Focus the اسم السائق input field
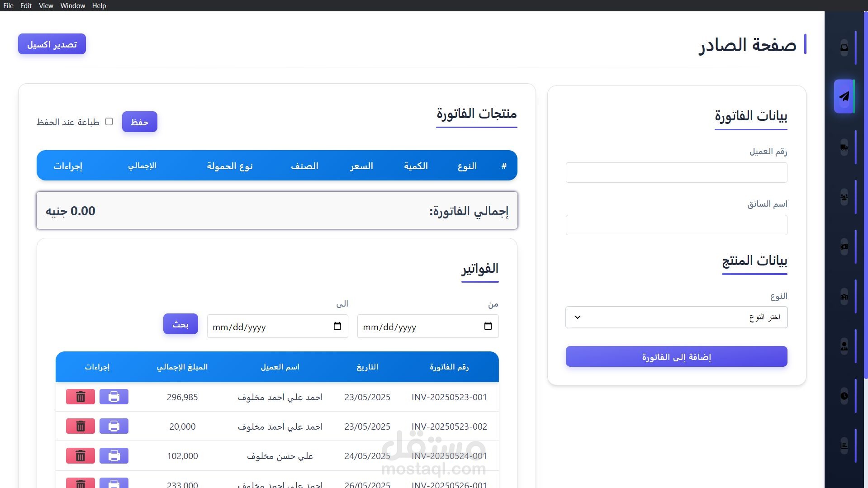Viewport: 868px width, 488px height. pos(676,225)
